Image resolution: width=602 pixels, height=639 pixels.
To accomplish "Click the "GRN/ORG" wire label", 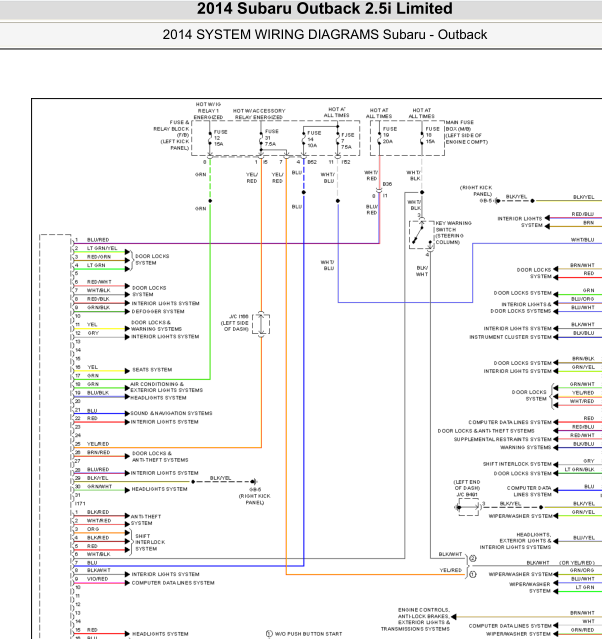I will tap(582, 570).
